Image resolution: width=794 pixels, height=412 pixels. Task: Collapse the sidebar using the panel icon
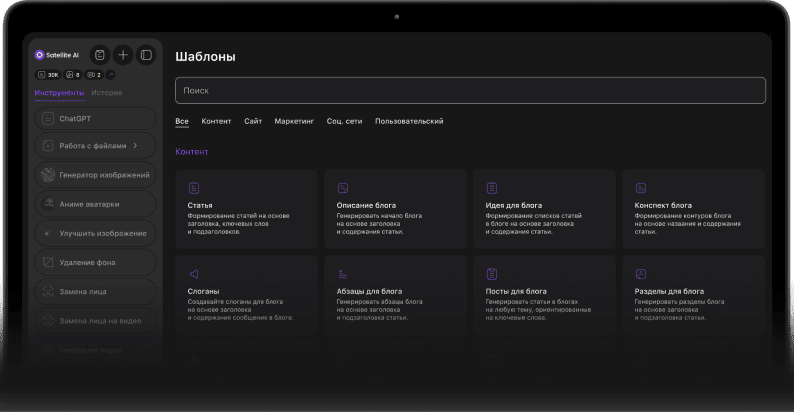(146, 55)
